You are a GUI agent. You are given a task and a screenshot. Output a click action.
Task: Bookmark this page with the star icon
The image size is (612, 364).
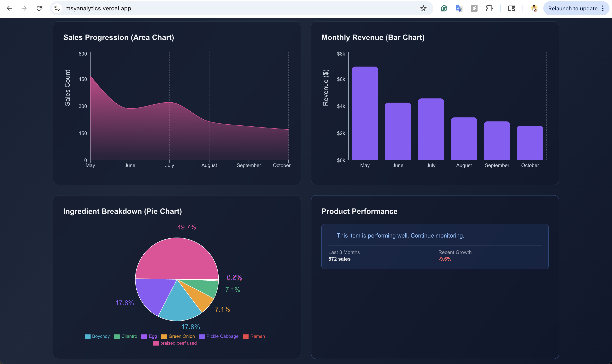423,8
